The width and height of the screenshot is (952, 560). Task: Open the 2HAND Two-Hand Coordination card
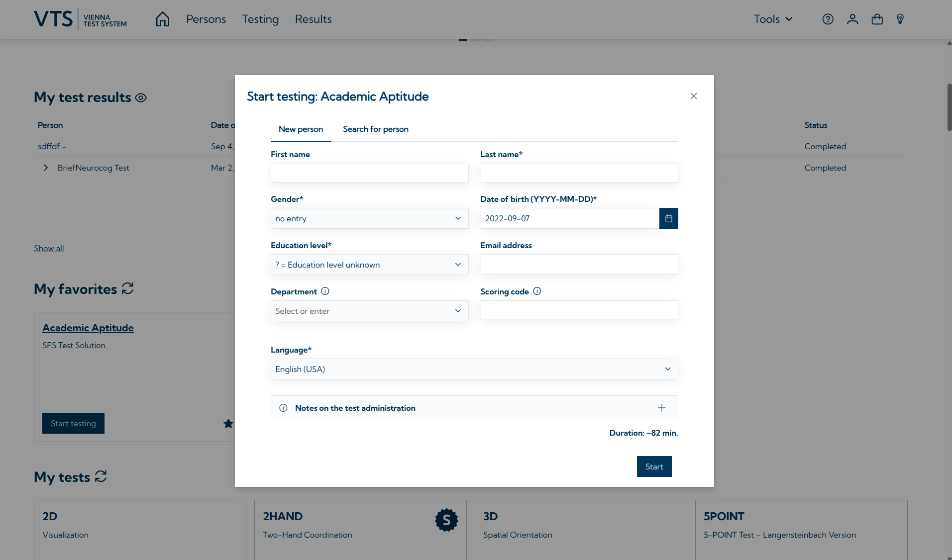(360, 530)
